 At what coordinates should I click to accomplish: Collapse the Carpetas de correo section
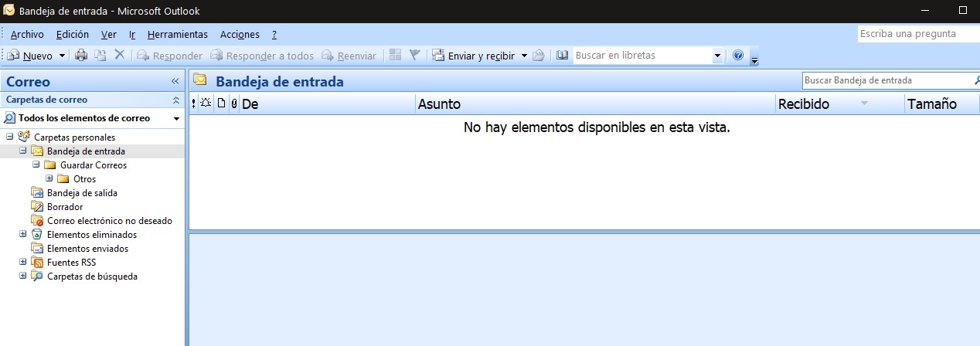[175, 100]
